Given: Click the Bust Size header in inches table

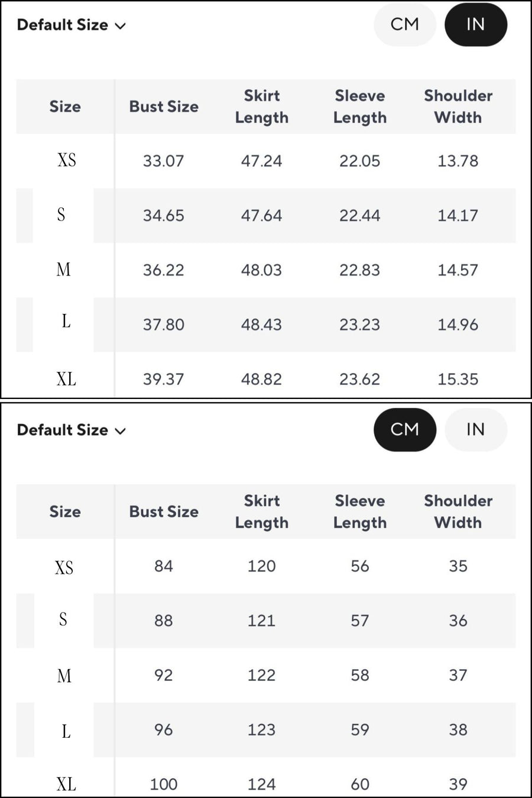Looking at the screenshot, I should pos(164,107).
